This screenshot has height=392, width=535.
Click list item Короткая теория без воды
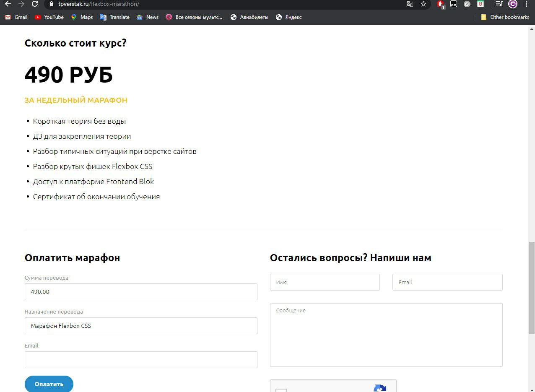tap(79, 121)
